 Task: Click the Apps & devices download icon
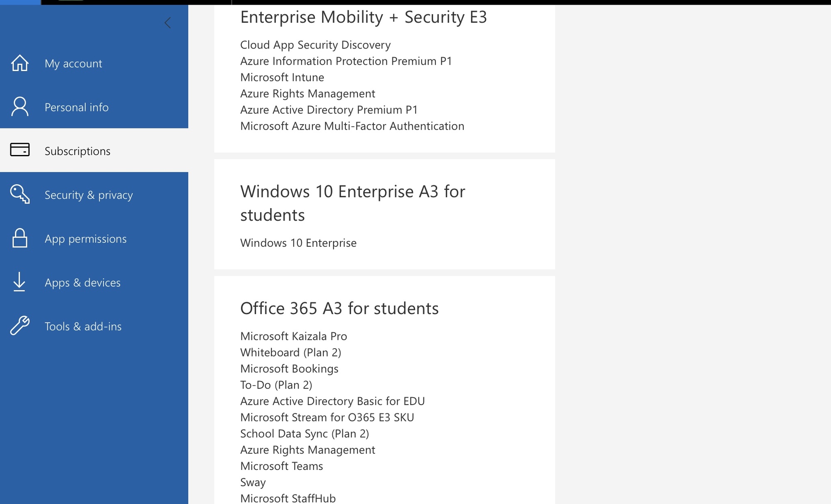[x=19, y=282]
